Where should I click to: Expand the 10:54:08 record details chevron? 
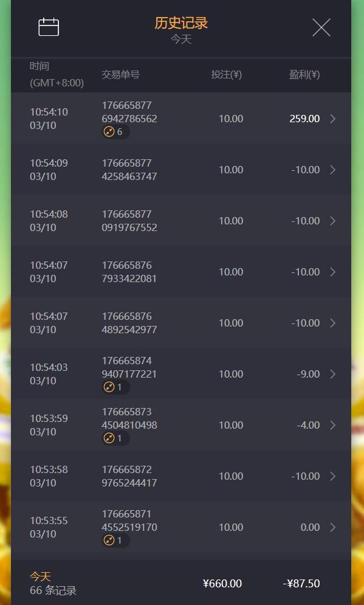click(333, 221)
